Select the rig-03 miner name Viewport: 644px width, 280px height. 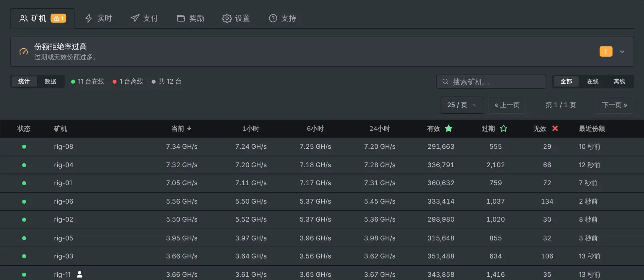[64, 256]
